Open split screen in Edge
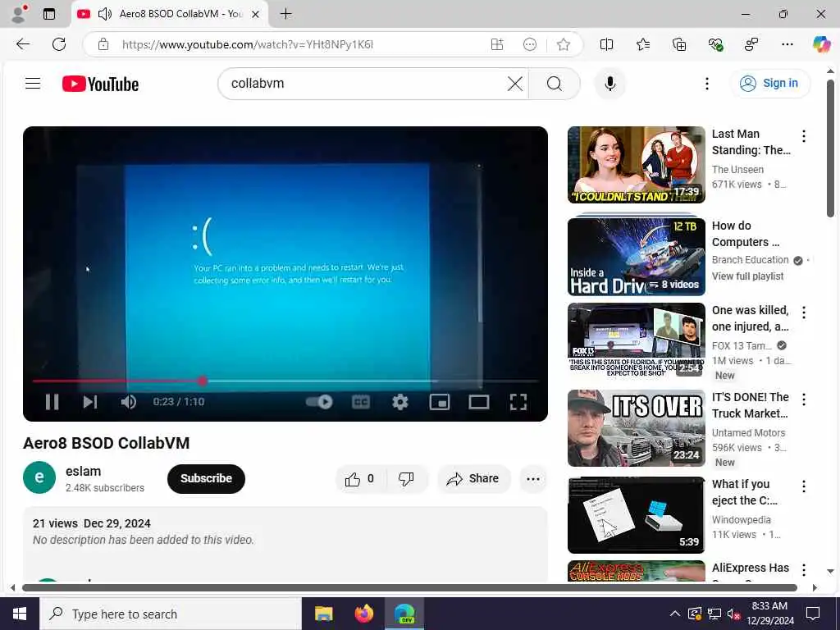840x630 pixels. (x=606, y=44)
